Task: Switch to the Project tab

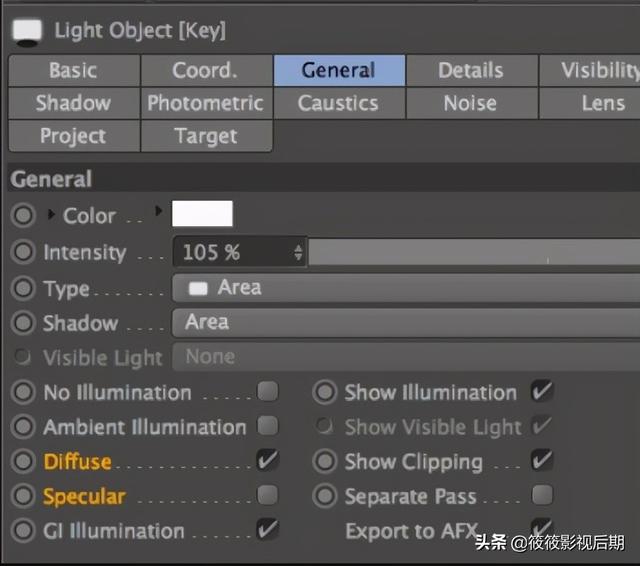Action: [74, 136]
